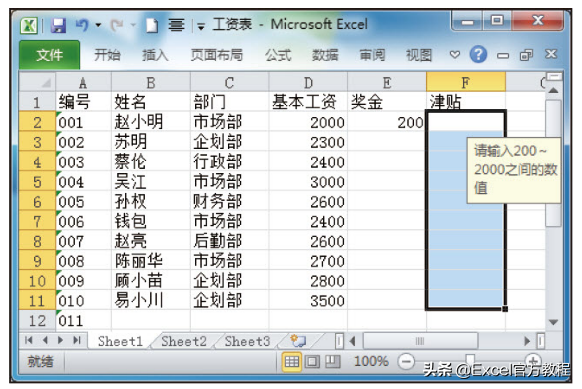Image resolution: width=582 pixels, height=389 pixels.
Task: Go to previous sheet navigation arrow
Action: pyautogui.click(x=45, y=340)
